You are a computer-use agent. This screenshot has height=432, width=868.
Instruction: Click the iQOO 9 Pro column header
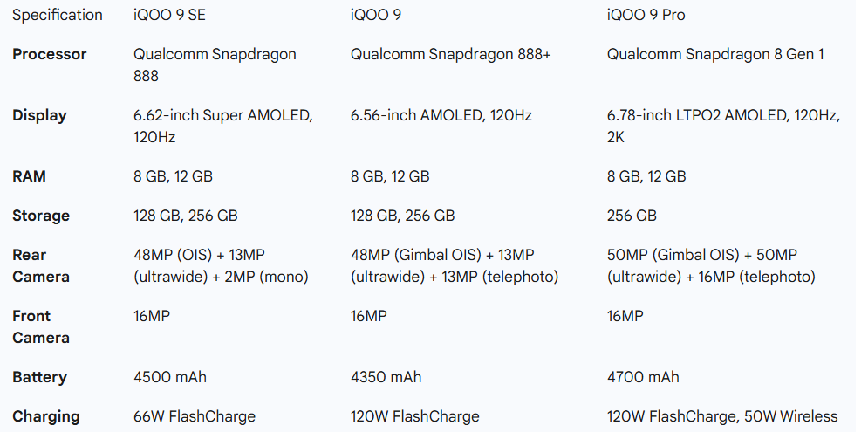click(647, 15)
